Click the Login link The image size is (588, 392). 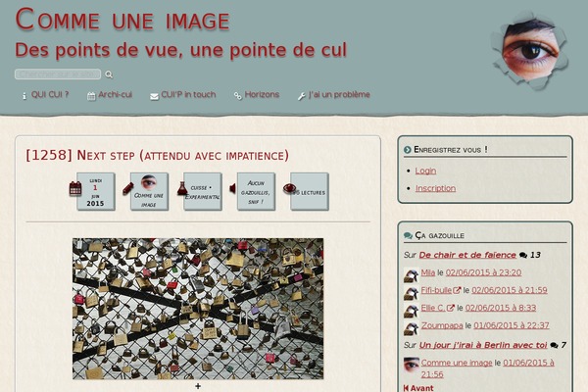click(x=425, y=171)
